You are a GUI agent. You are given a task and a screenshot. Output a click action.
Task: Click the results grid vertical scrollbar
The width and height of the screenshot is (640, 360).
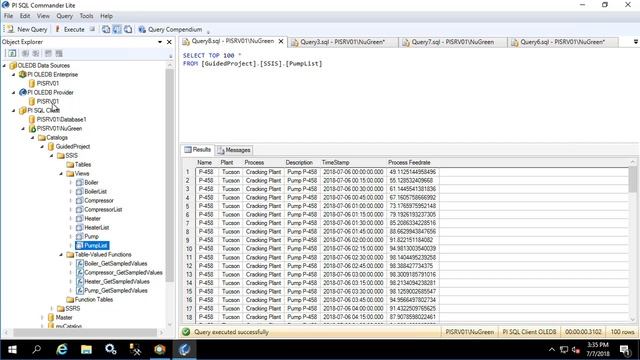point(633,241)
